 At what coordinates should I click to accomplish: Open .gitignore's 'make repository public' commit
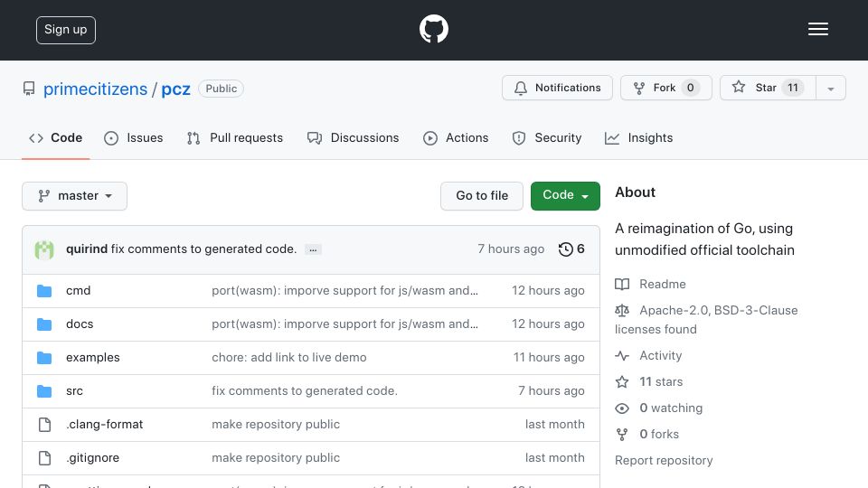276,457
